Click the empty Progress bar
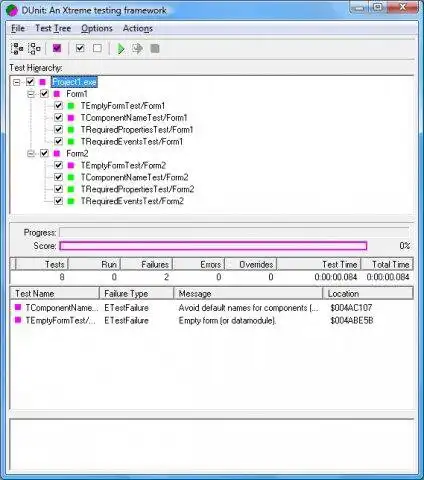 pos(234,232)
